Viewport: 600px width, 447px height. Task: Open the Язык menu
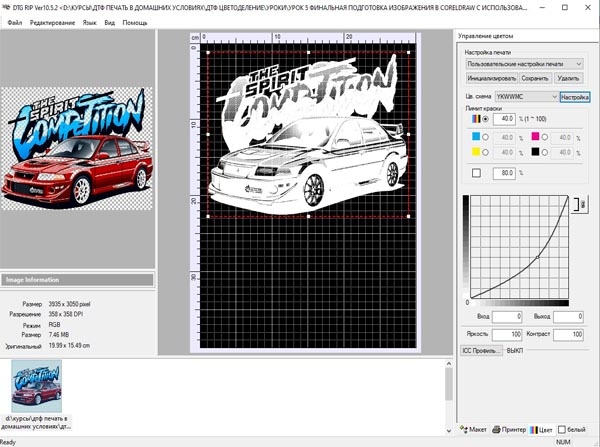90,23
